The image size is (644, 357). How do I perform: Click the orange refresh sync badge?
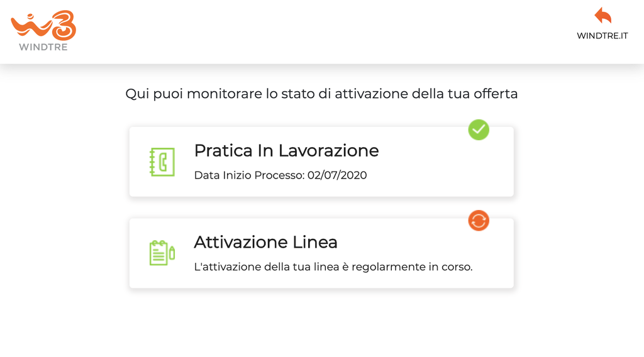[x=479, y=221]
